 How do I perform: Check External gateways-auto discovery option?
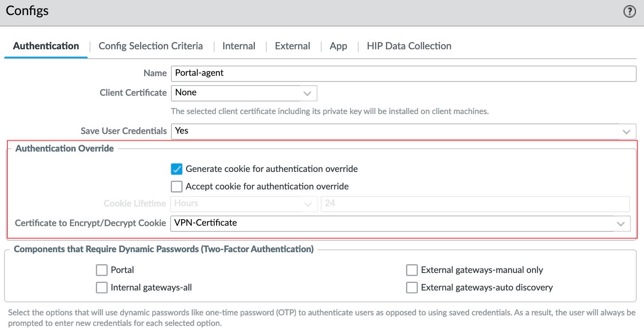[x=412, y=288]
